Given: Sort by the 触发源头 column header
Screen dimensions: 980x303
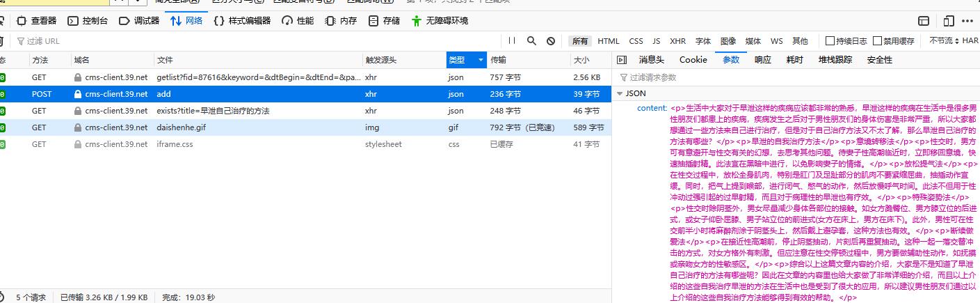Looking at the screenshot, I should [x=403, y=60].
